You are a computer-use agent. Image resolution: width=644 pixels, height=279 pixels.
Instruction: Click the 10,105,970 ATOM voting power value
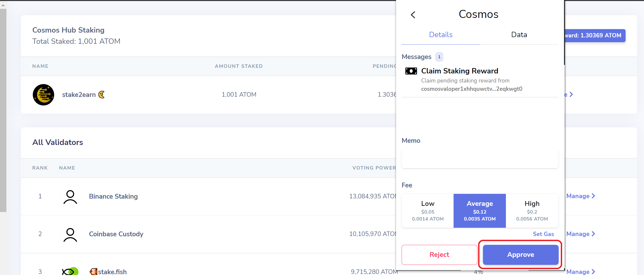(x=373, y=234)
